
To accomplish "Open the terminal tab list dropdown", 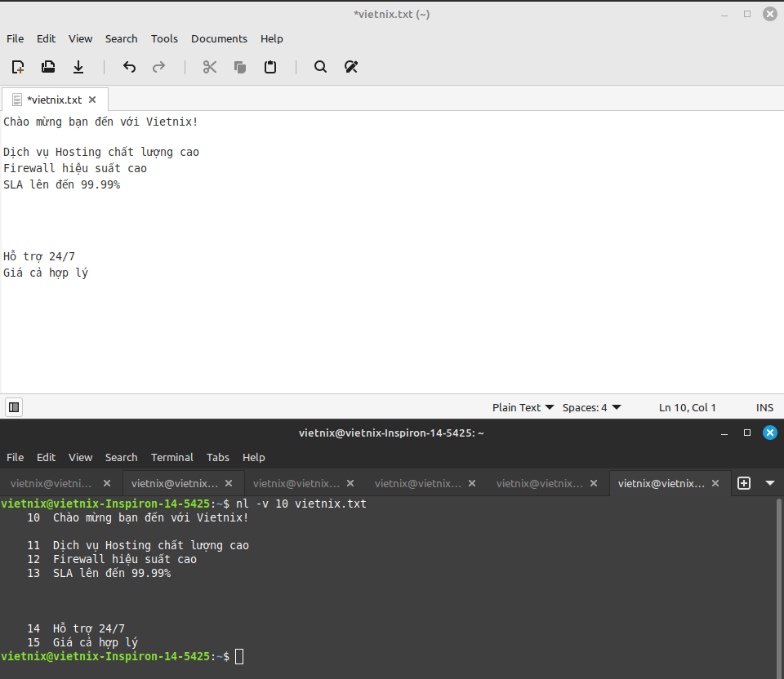I will tap(770, 483).
